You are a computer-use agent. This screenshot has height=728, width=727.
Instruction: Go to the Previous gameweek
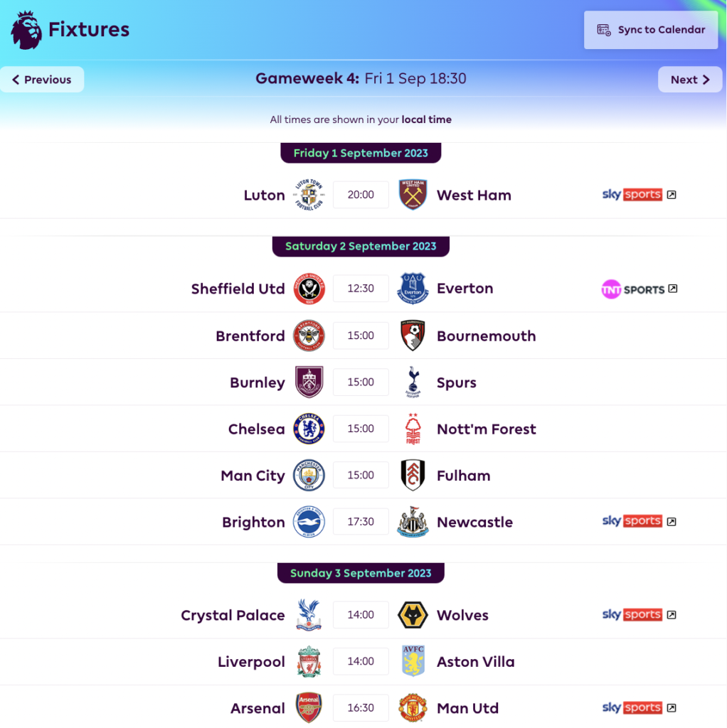tap(42, 80)
